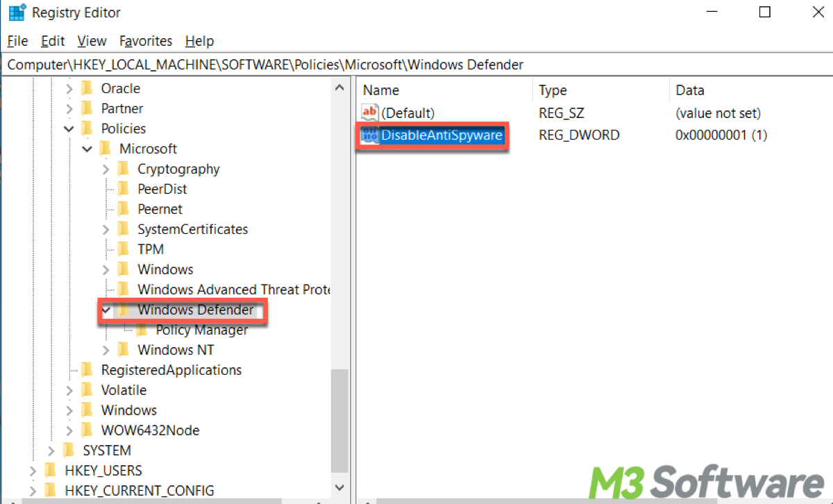Collapse the Microsoft key
The image size is (833, 504).
point(87,149)
